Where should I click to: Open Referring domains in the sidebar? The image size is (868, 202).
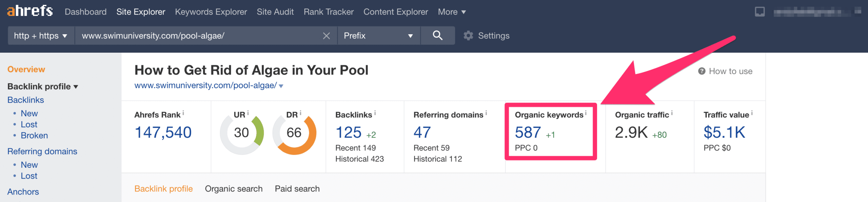42,151
